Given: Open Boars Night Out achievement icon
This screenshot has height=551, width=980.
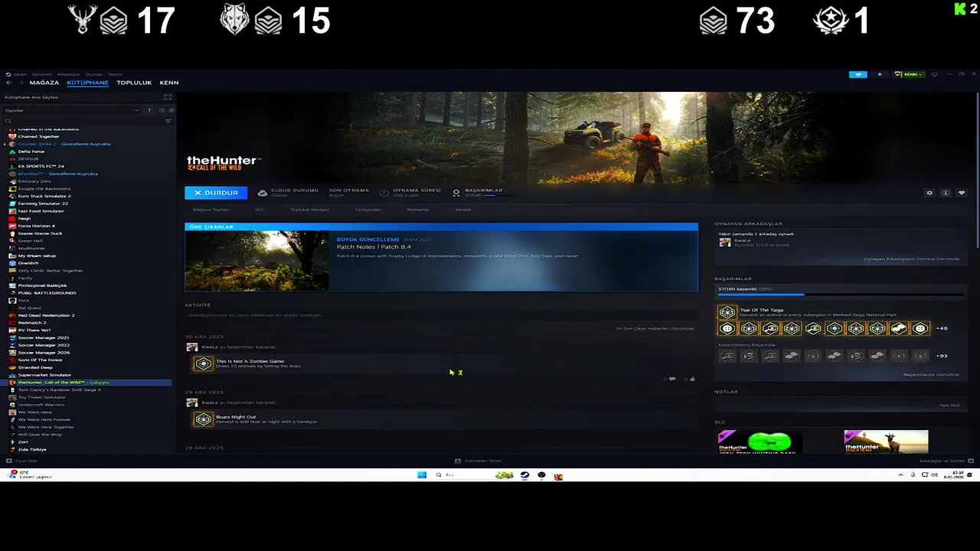Looking at the screenshot, I should pyautogui.click(x=203, y=419).
